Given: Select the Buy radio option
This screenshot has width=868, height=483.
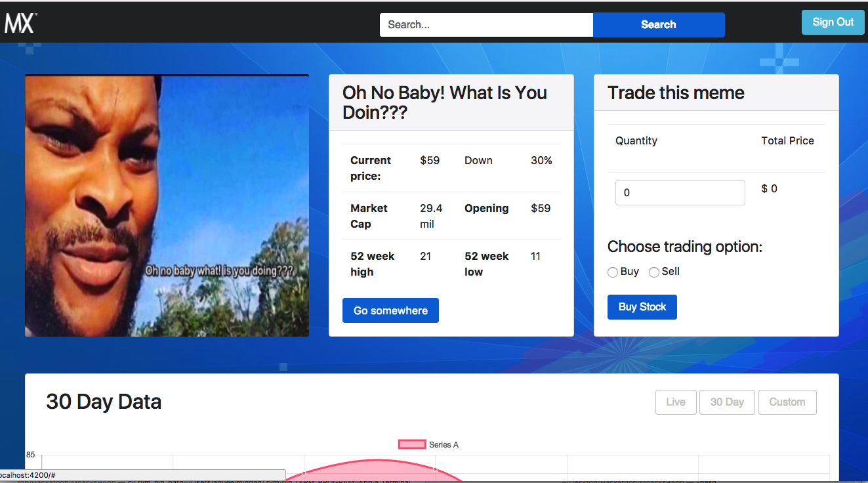Looking at the screenshot, I should [613, 272].
